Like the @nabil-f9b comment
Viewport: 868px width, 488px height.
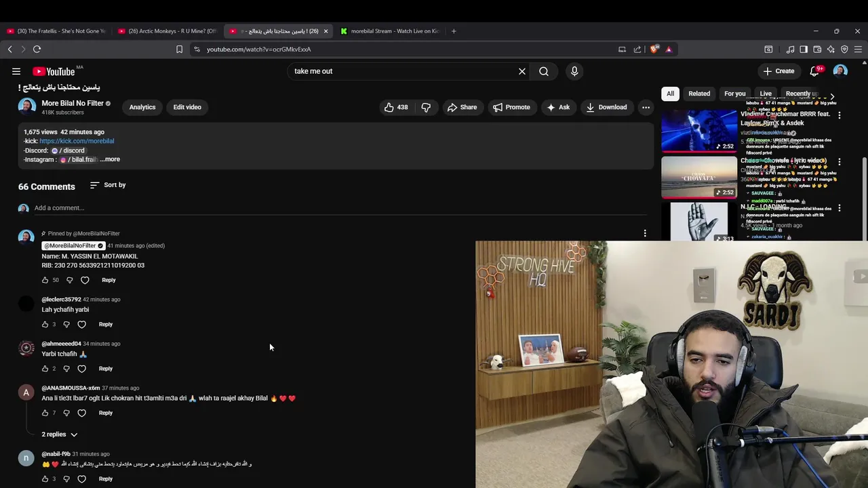click(x=45, y=479)
